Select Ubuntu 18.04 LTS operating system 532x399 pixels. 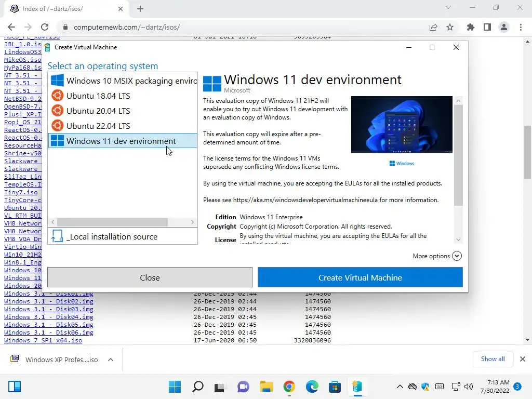point(123,96)
